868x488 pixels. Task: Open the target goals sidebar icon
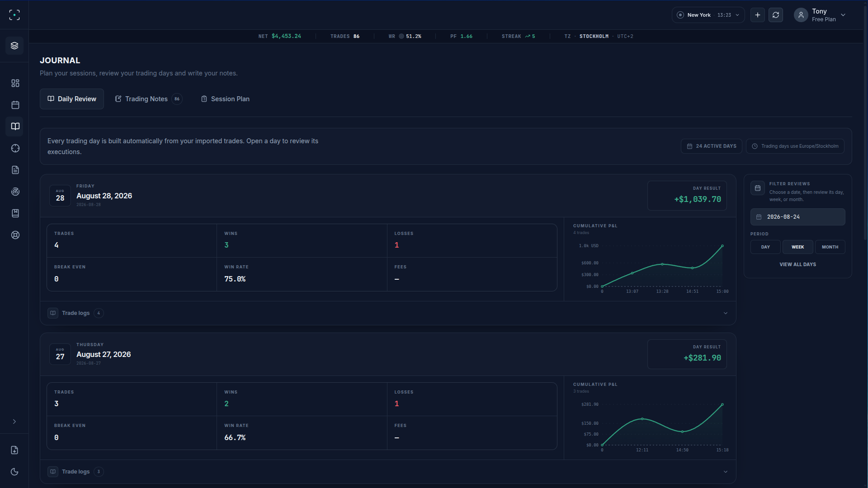click(x=15, y=192)
